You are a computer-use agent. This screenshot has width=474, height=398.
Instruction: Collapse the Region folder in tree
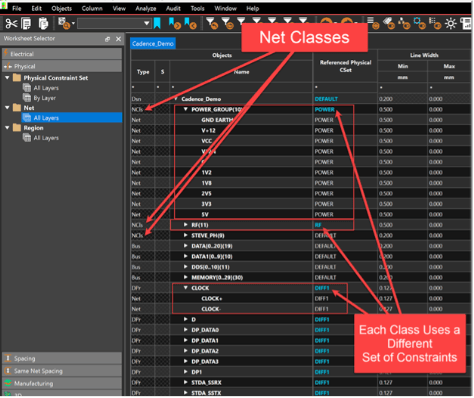click(7, 128)
